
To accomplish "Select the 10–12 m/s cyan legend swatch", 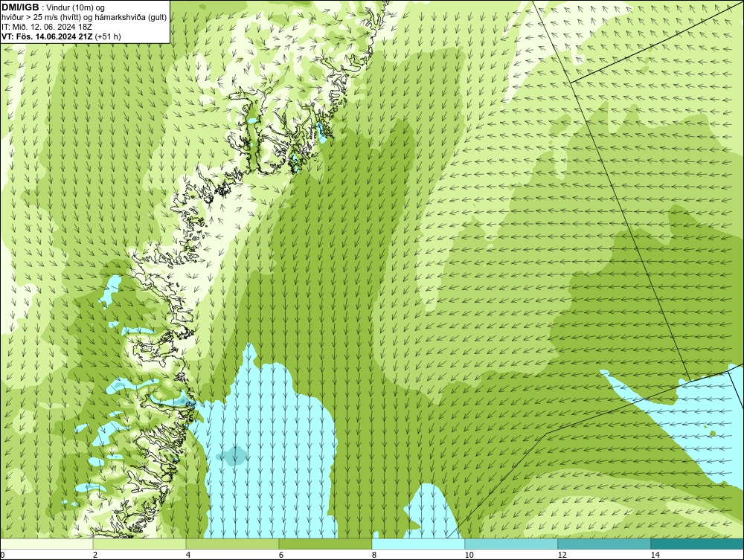I will coord(512,544).
